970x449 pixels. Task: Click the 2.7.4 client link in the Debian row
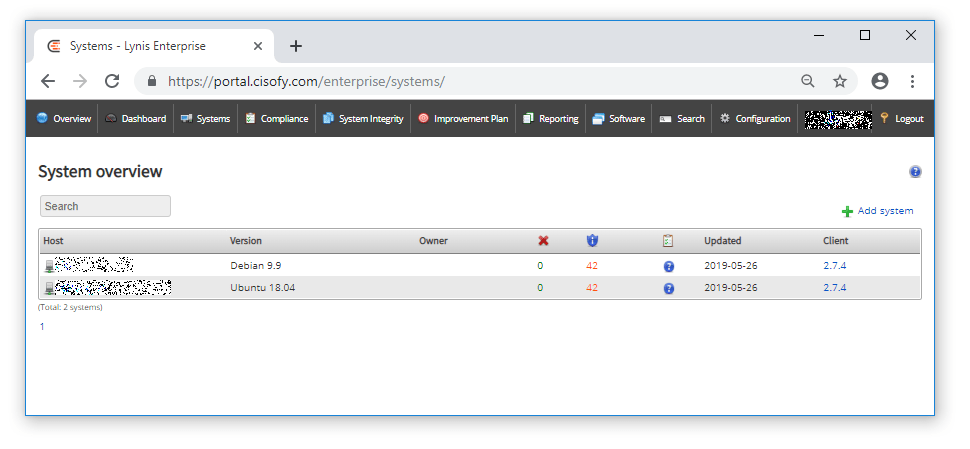pos(835,266)
